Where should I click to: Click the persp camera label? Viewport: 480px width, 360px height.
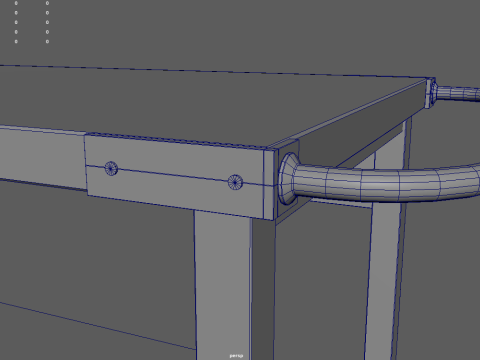tap(236, 356)
